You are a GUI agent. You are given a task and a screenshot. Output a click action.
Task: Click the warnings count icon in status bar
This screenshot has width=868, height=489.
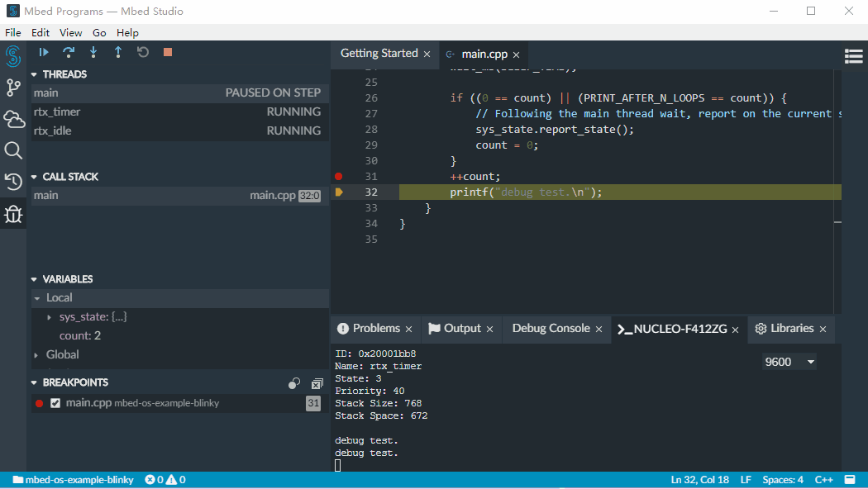(177, 480)
